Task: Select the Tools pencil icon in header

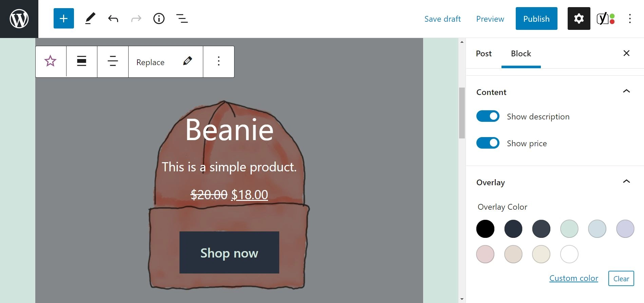Action: coord(90,19)
